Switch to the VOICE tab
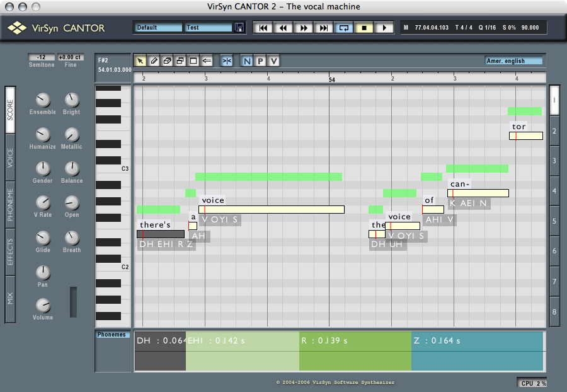 pos(10,158)
